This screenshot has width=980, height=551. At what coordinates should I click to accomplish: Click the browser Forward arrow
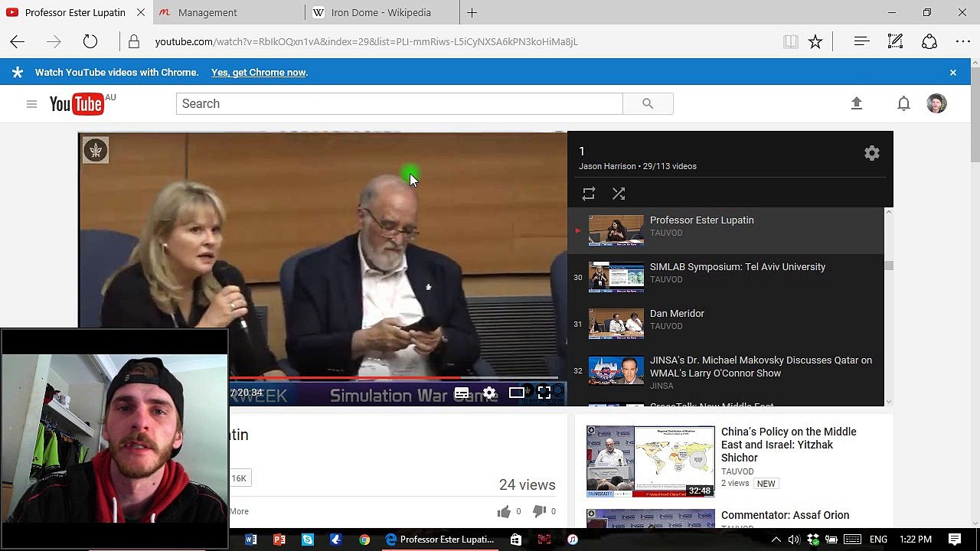click(x=54, y=42)
